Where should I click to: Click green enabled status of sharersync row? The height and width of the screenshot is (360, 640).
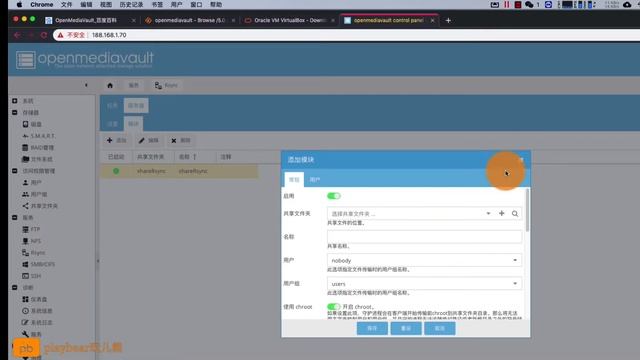[x=116, y=171]
